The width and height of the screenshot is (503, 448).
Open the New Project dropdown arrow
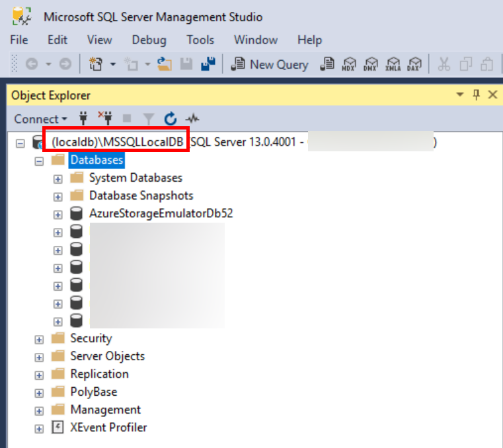point(113,64)
